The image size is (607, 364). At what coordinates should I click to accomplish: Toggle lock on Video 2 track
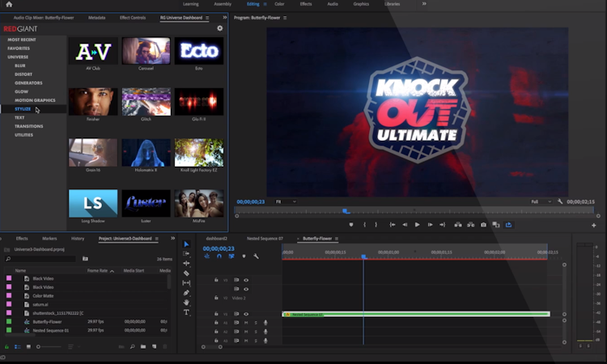[216, 297]
